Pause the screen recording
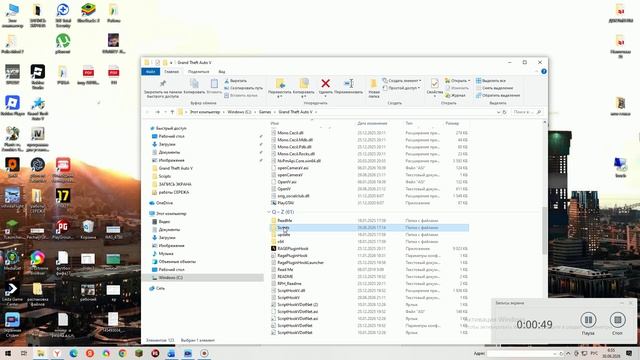 (x=588, y=320)
